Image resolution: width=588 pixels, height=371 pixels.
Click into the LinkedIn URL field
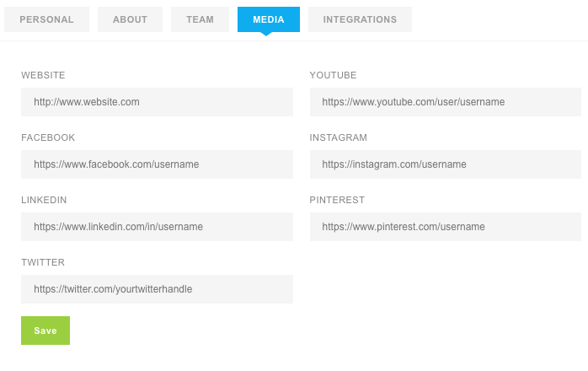pyautogui.click(x=157, y=227)
